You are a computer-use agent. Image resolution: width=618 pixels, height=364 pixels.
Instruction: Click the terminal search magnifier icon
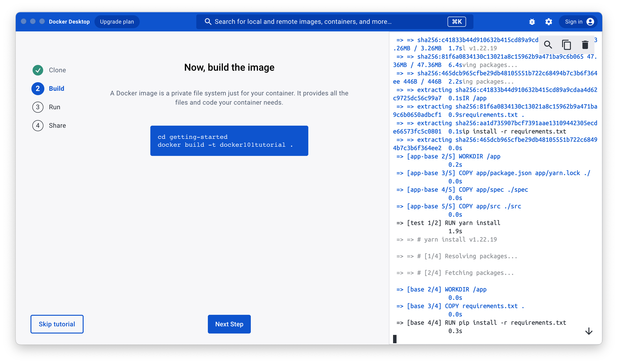pyautogui.click(x=548, y=45)
